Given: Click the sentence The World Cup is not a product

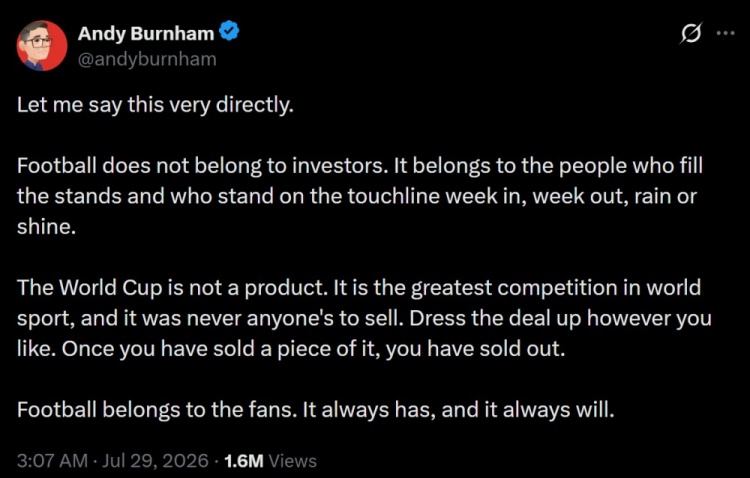Looking at the screenshot, I should (x=172, y=288).
